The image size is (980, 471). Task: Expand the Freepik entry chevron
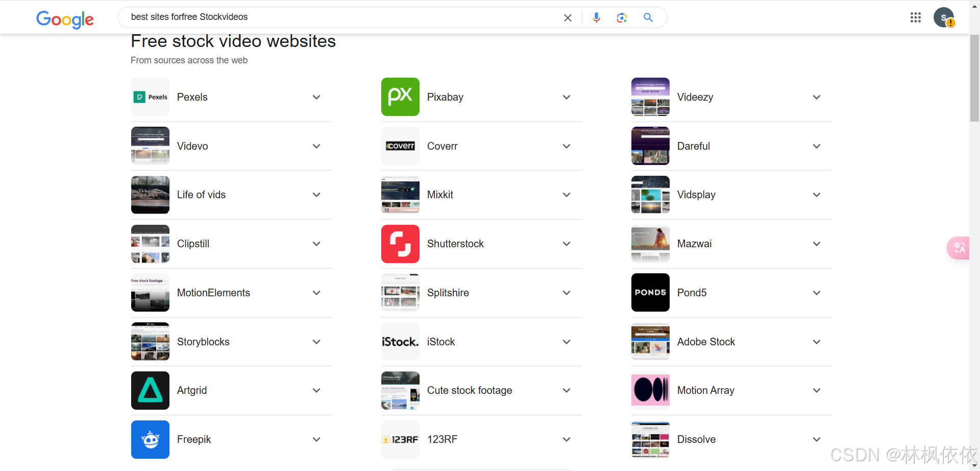316,439
